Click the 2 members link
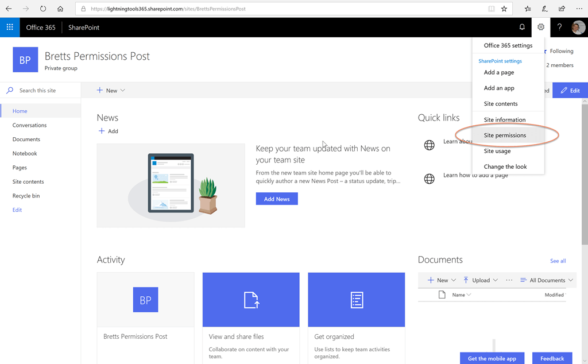The width and height of the screenshot is (588, 364). pos(559,65)
